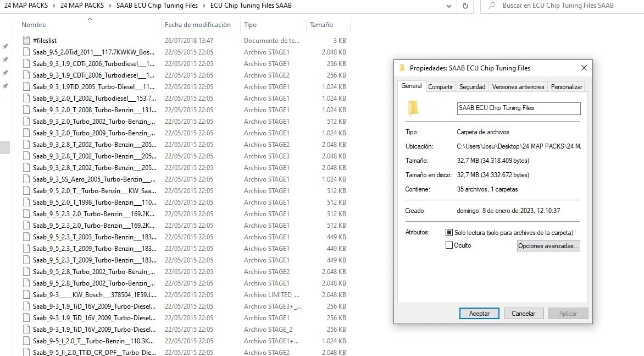Image resolution: width=644 pixels, height=356 pixels.
Task: Select the file icon of Saab_9_5_2.3_T_2003_Turbo-Benzin
Action: click(x=26, y=237)
